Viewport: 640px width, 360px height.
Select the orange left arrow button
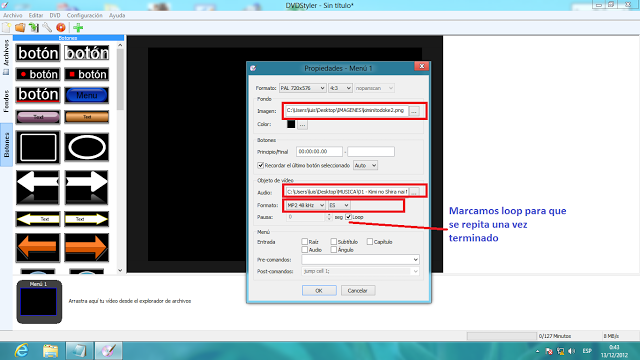coord(38,247)
